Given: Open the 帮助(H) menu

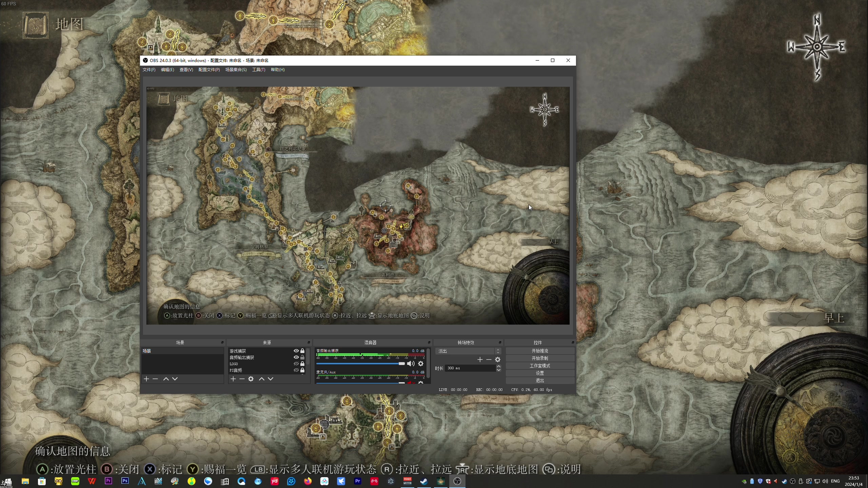Looking at the screenshot, I should point(278,70).
